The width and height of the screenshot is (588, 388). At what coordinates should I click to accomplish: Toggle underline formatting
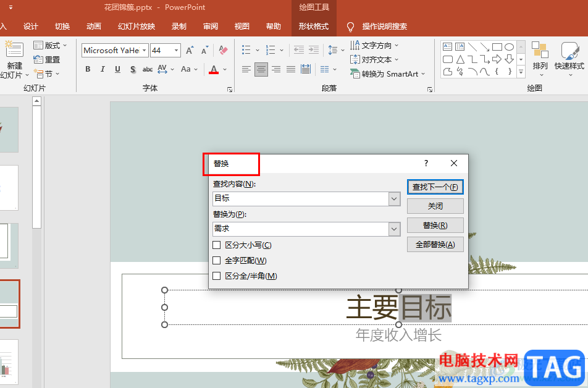(x=117, y=69)
